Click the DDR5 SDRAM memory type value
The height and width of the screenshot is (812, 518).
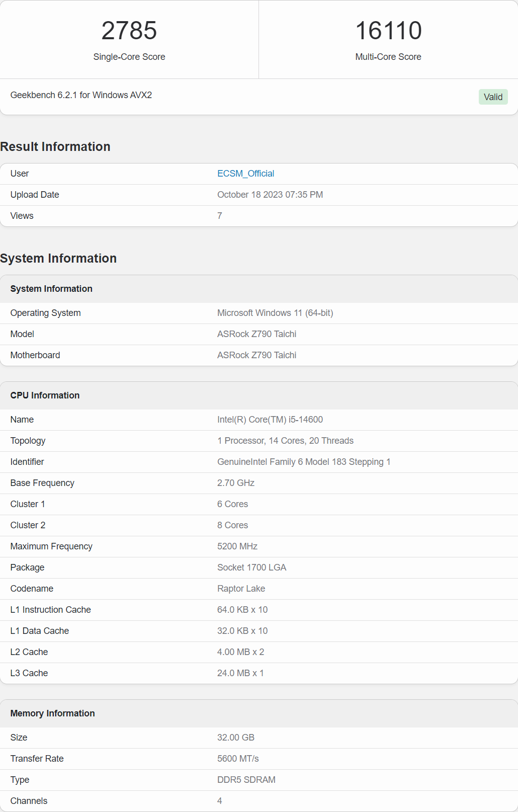click(246, 780)
